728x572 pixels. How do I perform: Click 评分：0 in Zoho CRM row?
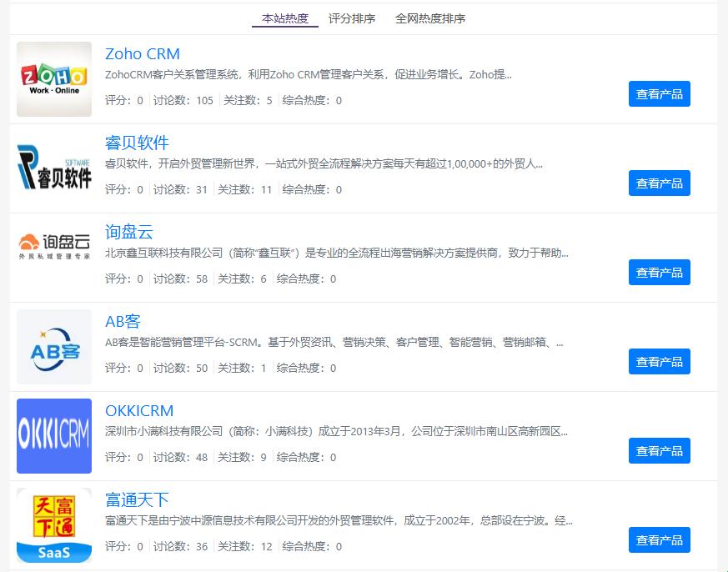[x=124, y=100]
